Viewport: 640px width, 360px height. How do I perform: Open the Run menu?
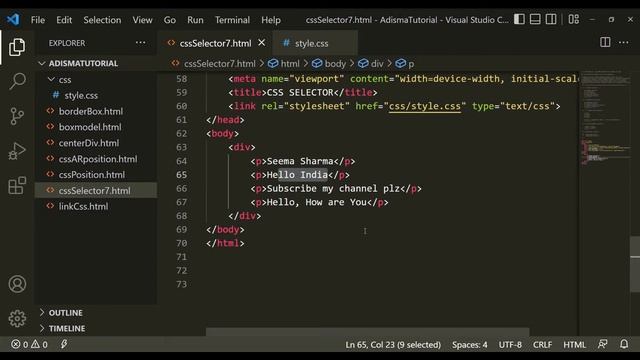[x=195, y=20]
